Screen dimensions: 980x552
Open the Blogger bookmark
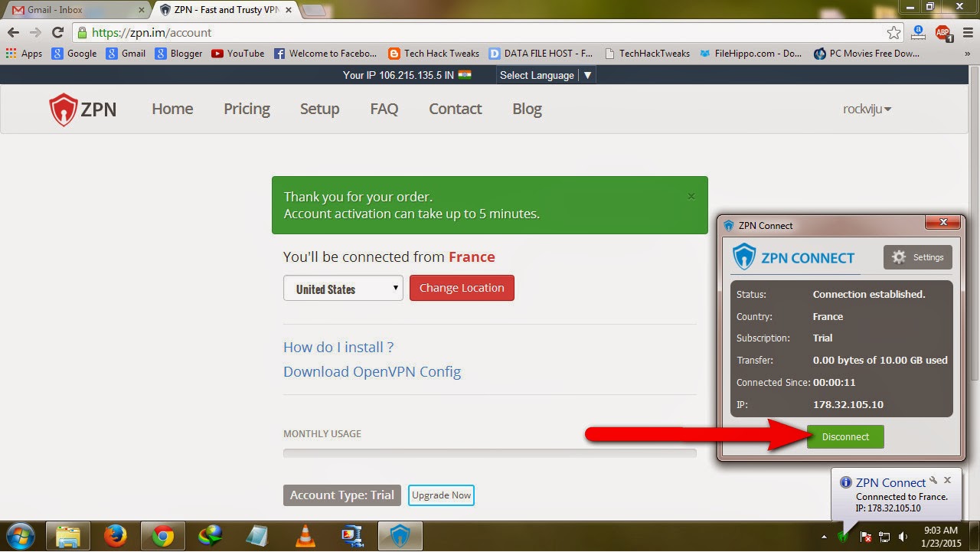pyautogui.click(x=178, y=54)
